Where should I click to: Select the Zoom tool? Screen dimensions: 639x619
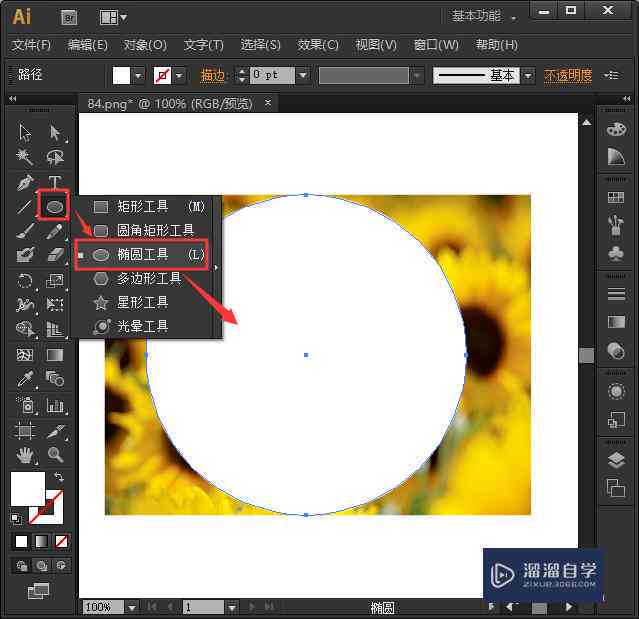point(55,455)
